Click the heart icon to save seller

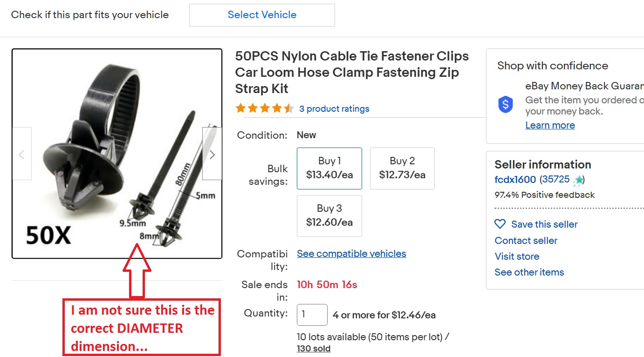point(500,224)
